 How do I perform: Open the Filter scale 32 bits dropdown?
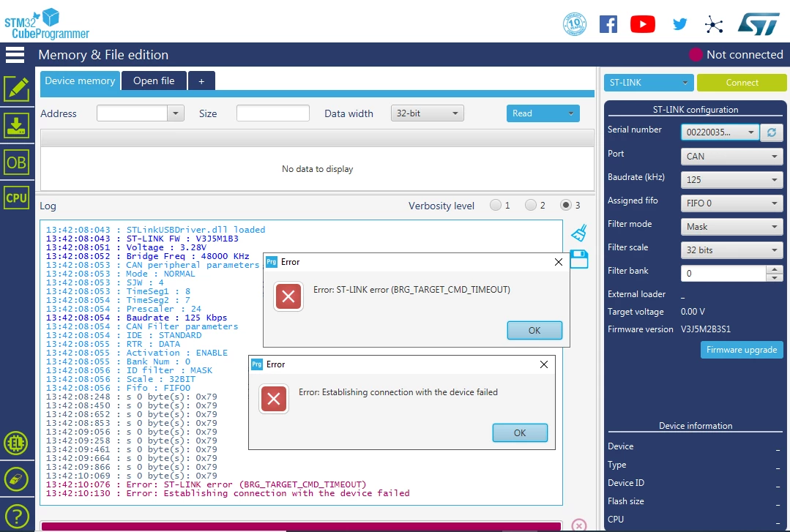pyautogui.click(x=731, y=250)
